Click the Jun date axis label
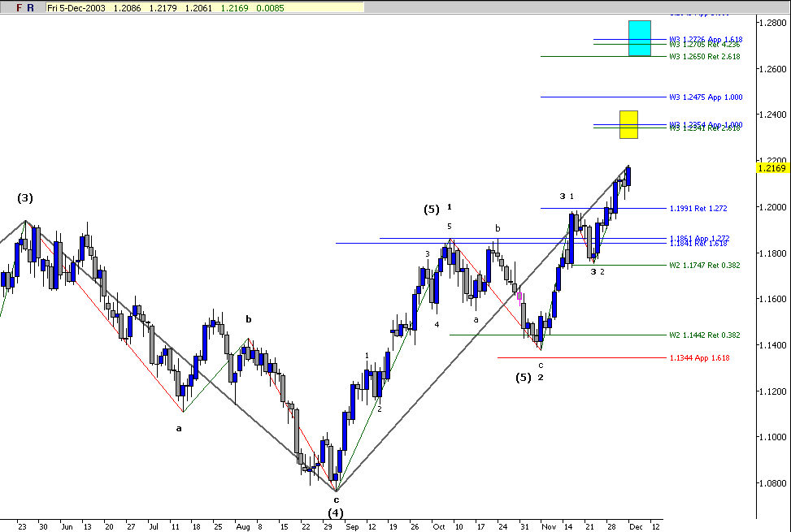This screenshot has height=532, width=791. [67, 527]
